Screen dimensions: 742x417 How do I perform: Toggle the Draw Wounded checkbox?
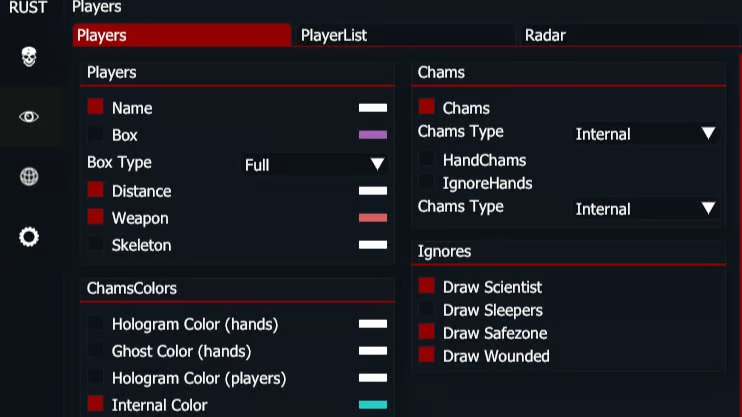[426, 355]
